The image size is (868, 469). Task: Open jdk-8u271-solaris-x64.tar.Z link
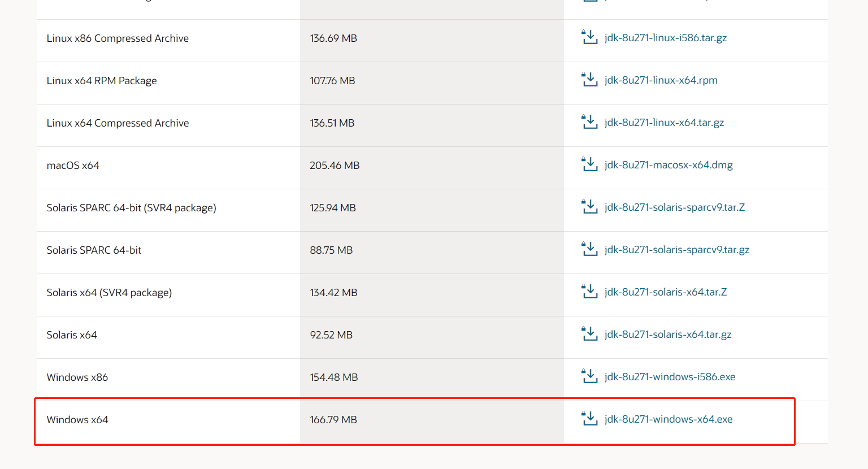coord(666,292)
